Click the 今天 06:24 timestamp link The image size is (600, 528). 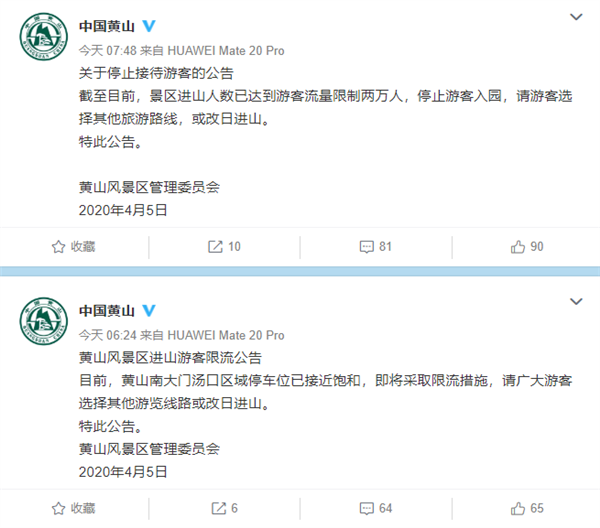click(103, 335)
